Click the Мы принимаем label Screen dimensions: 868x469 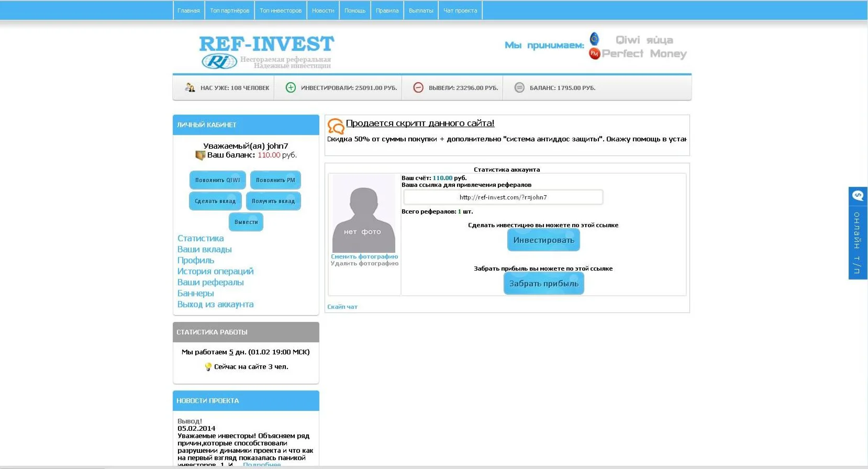click(544, 45)
